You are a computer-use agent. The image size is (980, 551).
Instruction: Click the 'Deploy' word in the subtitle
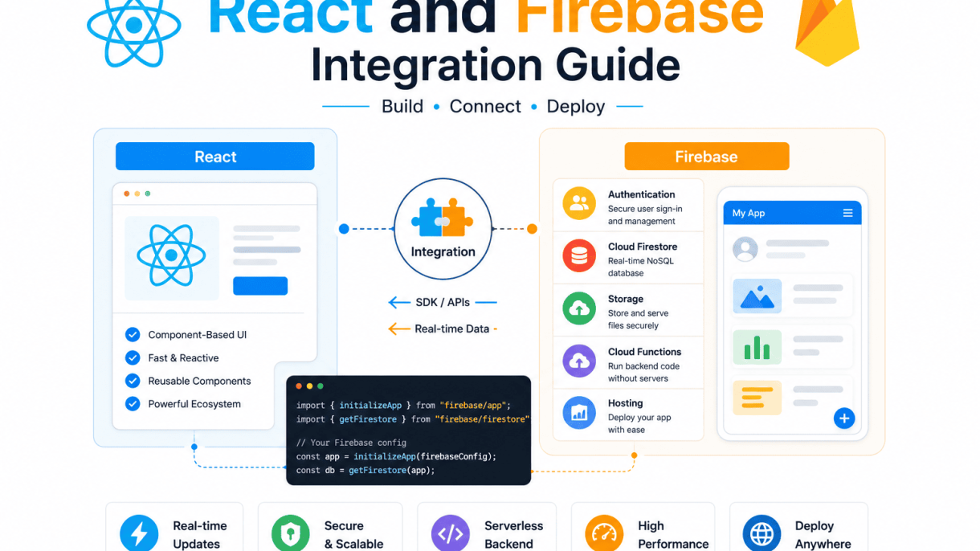[576, 107]
